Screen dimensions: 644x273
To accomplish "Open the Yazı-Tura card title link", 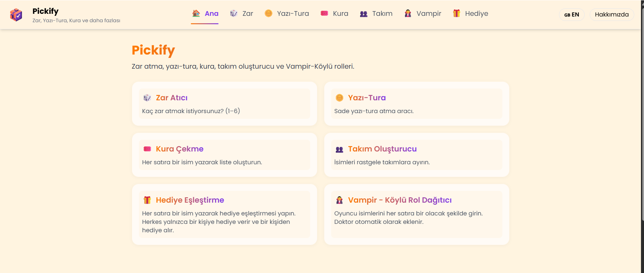I will click(367, 98).
